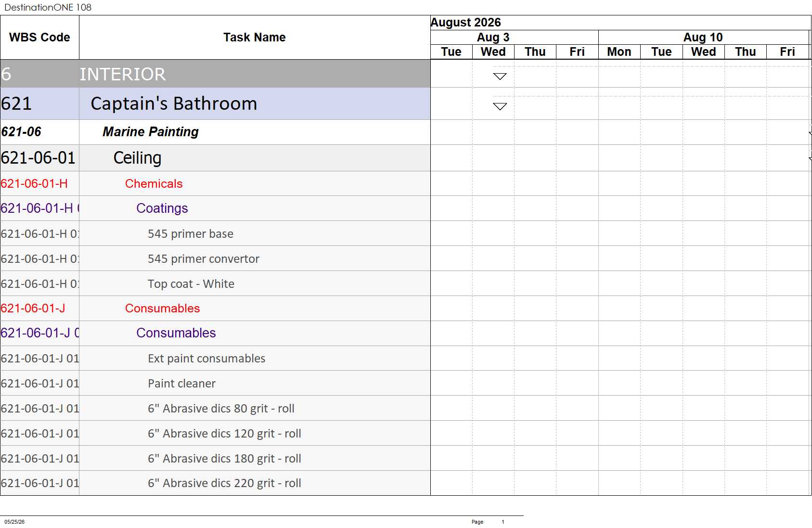Select the Task Name column header

click(x=255, y=38)
